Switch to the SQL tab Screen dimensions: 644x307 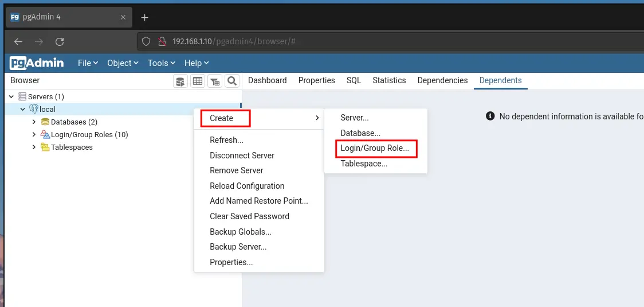pyautogui.click(x=354, y=80)
